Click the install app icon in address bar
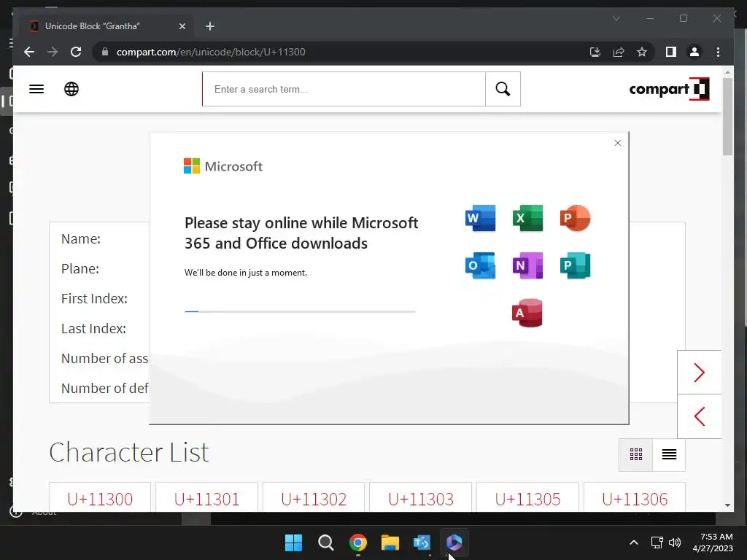Viewport: 747px width, 560px height. click(595, 52)
